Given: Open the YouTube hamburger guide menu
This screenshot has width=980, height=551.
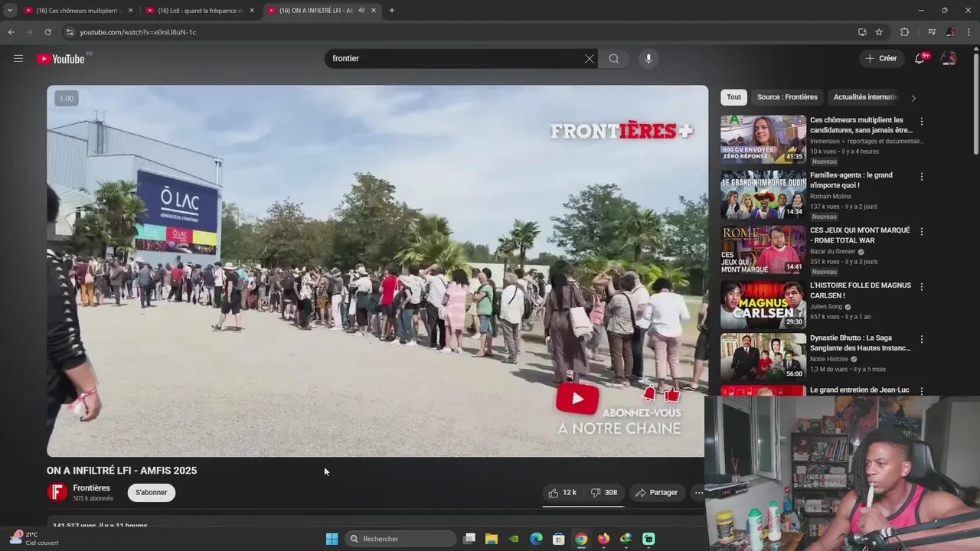Looking at the screenshot, I should pyautogui.click(x=18, y=58).
